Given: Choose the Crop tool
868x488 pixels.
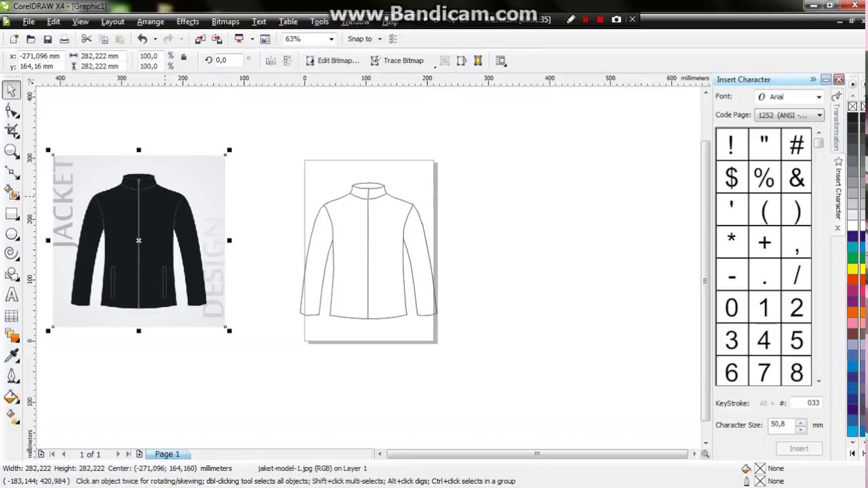Looking at the screenshot, I should pyautogui.click(x=12, y=130).
